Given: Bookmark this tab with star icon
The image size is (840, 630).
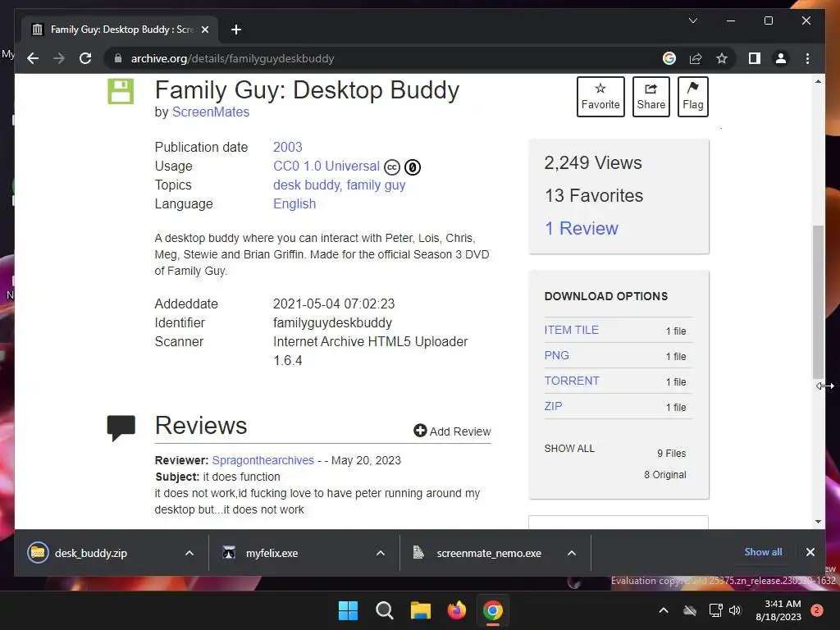Looking at the screenshot, I should click(722, 58).
